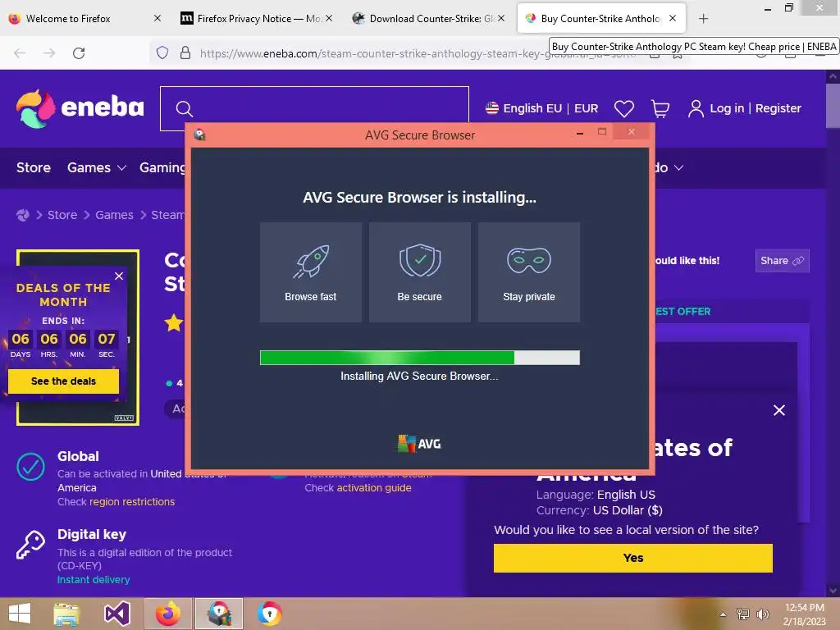
Task: Open AVG Secure Browser taskbar icon
Action: (x=269, y=614)
